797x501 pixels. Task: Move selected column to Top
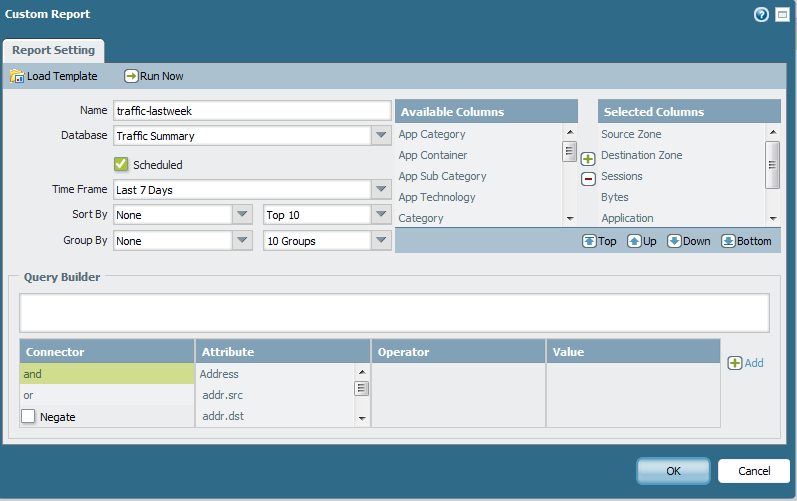point(589,241)
